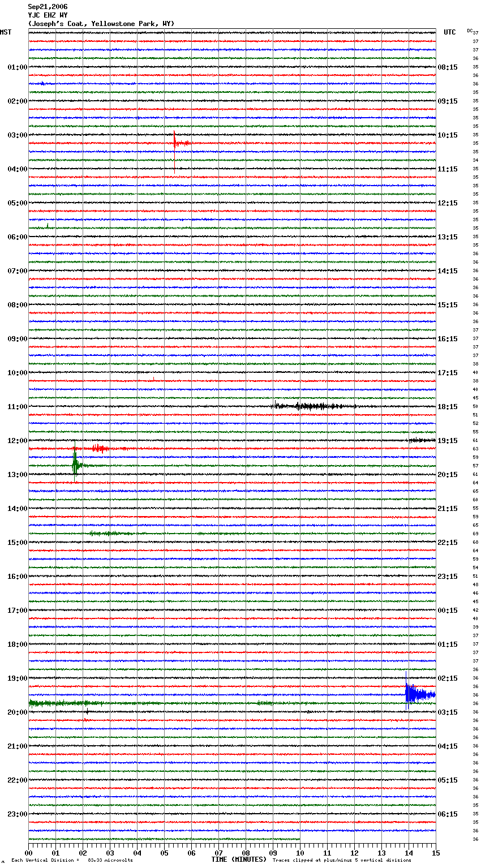Click the Each Vertical Division 83.33 microvolts note

(72, 860)
